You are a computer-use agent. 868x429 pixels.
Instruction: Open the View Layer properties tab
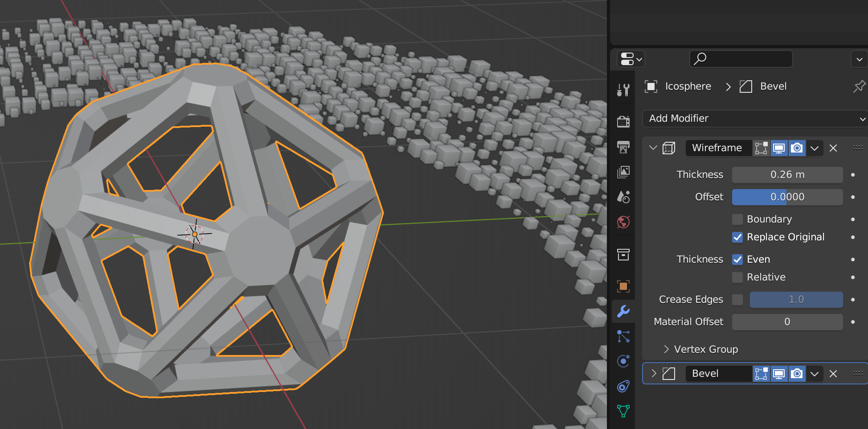coord(623,172)
